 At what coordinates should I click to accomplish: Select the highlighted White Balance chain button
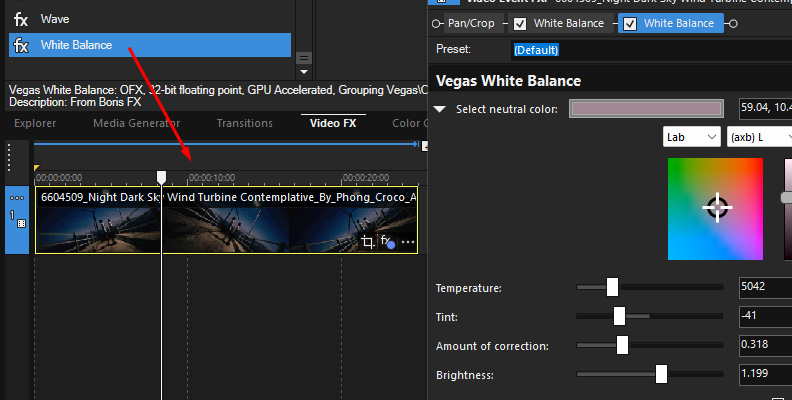671,23
